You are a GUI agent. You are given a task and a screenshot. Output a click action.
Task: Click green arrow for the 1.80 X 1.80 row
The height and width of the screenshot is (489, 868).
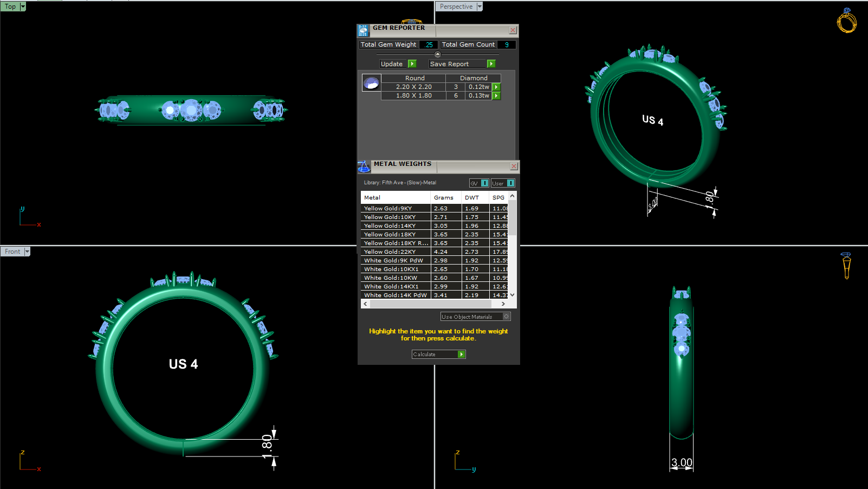click(x=496, y=96)
